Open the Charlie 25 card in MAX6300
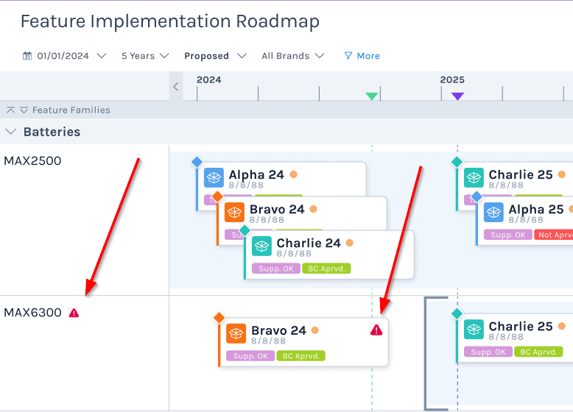Image resolution: width=573 pixels, height=412 pixels. tap(515, 338)
